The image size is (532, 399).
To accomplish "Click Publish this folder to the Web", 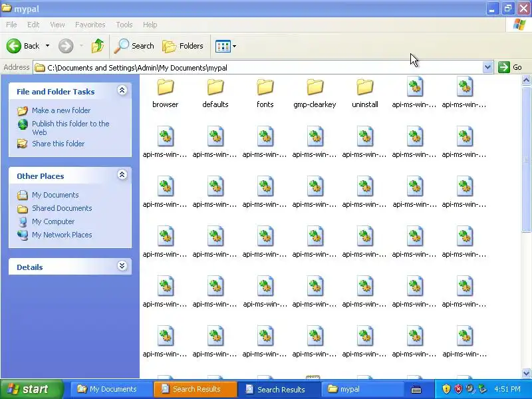I will click(70, 128).
